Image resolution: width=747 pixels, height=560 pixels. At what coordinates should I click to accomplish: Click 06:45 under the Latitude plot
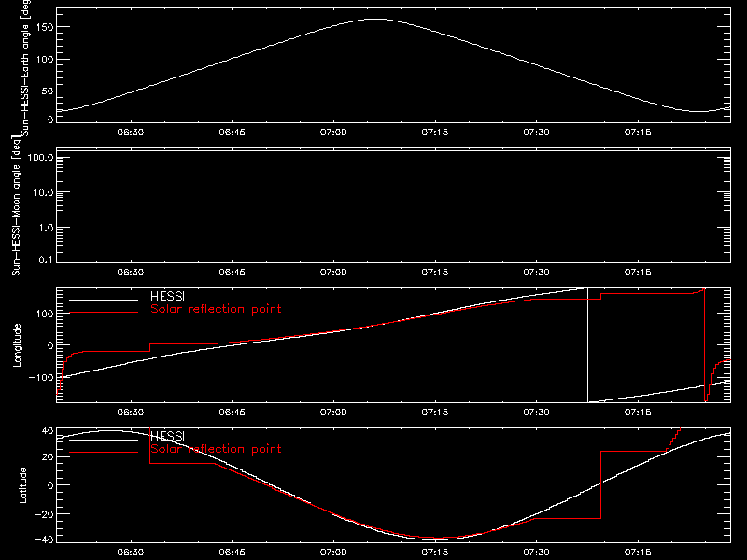(232, 553)
